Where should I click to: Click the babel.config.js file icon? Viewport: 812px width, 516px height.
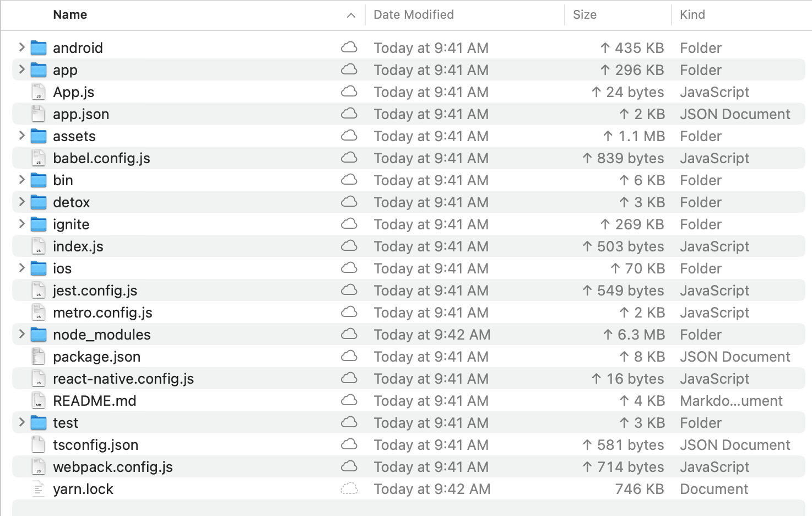[39, 158]
